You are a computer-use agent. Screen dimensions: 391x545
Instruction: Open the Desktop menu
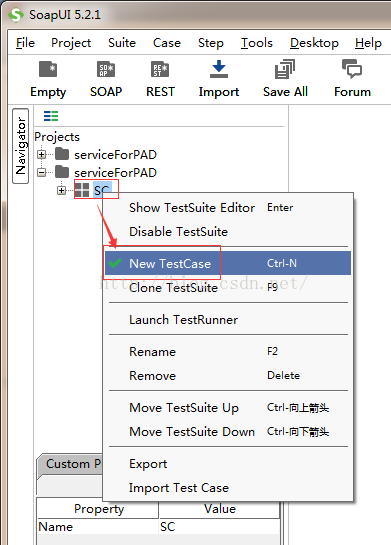click(x=314, y=43)
